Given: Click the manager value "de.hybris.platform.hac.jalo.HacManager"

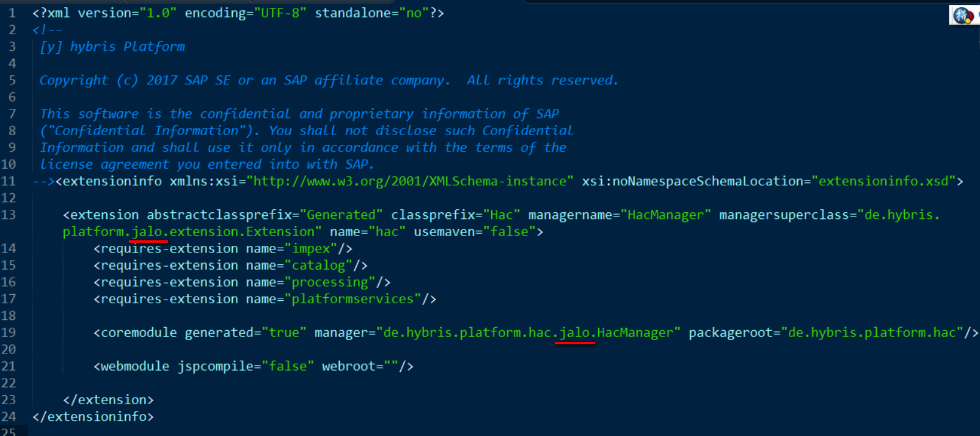Looking at the screenshot, I should tap(528, 333).
